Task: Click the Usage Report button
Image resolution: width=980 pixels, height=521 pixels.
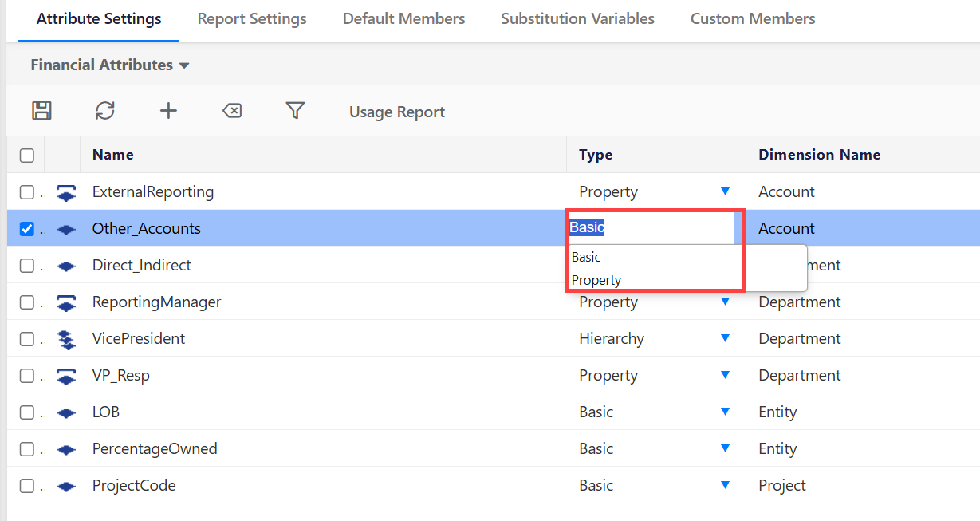Action: click(x=397, y=112)
